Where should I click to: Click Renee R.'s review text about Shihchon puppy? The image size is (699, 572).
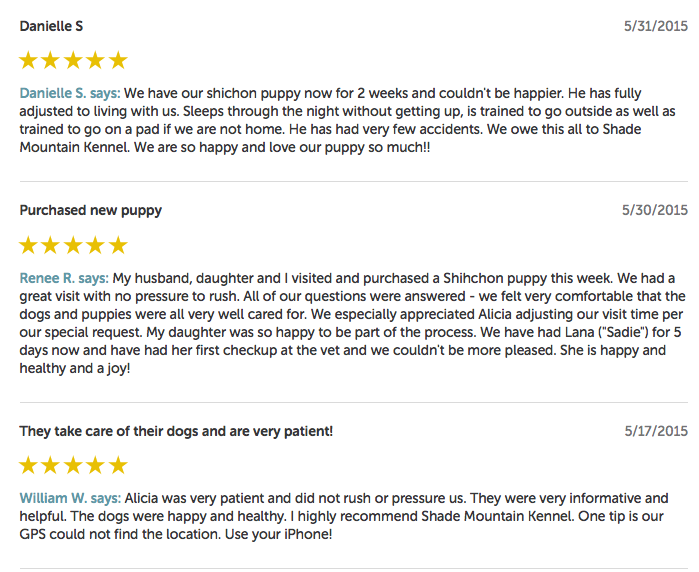click(352, 323)
